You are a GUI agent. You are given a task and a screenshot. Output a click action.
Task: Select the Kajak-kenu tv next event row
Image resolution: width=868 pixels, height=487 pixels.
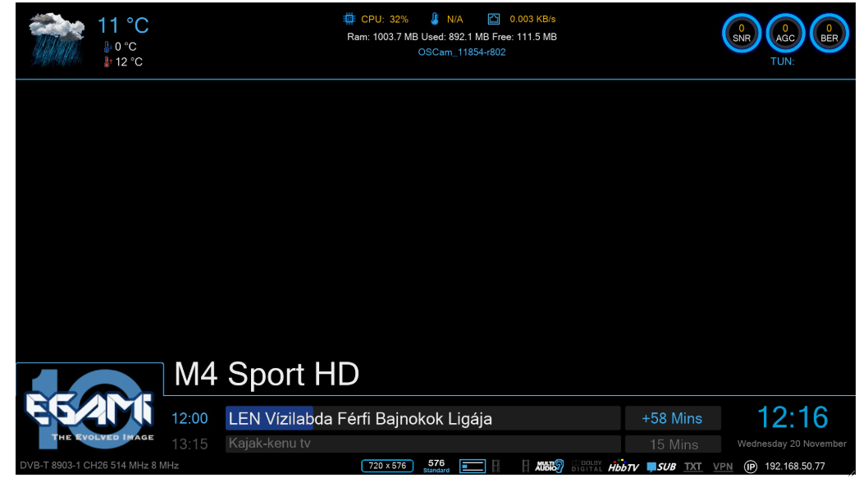point(423,444)
